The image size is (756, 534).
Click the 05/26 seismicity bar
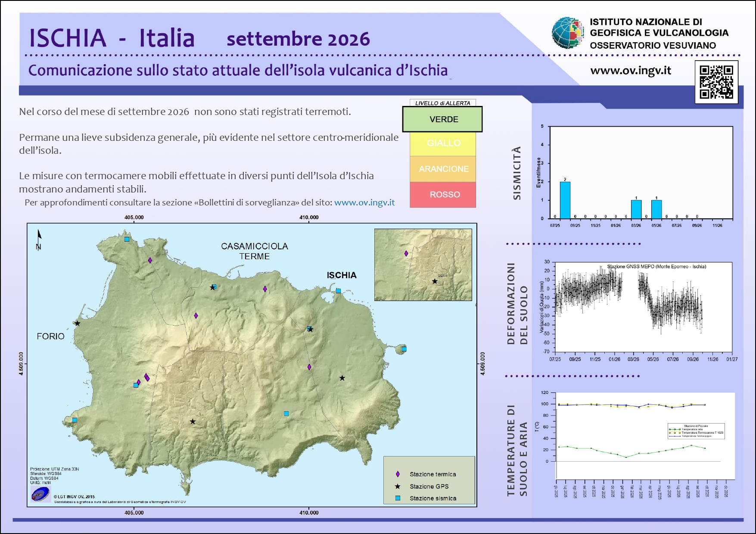656,209
